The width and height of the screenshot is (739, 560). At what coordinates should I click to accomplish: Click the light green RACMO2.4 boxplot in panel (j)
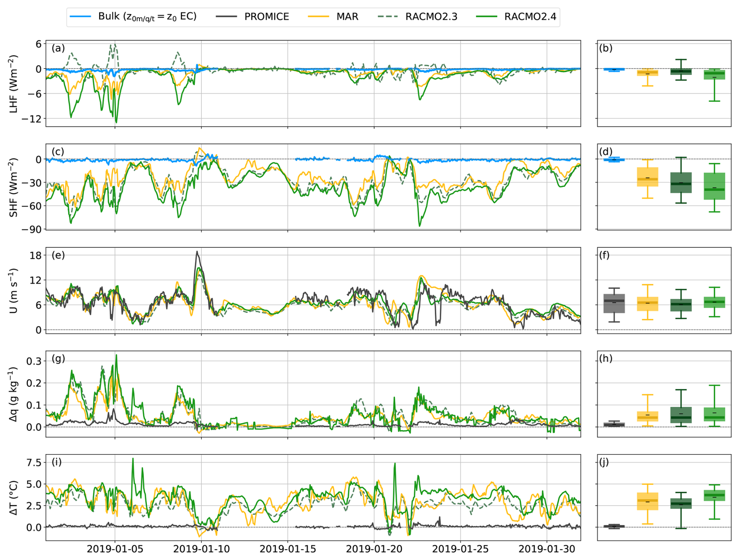pos(714,495)
